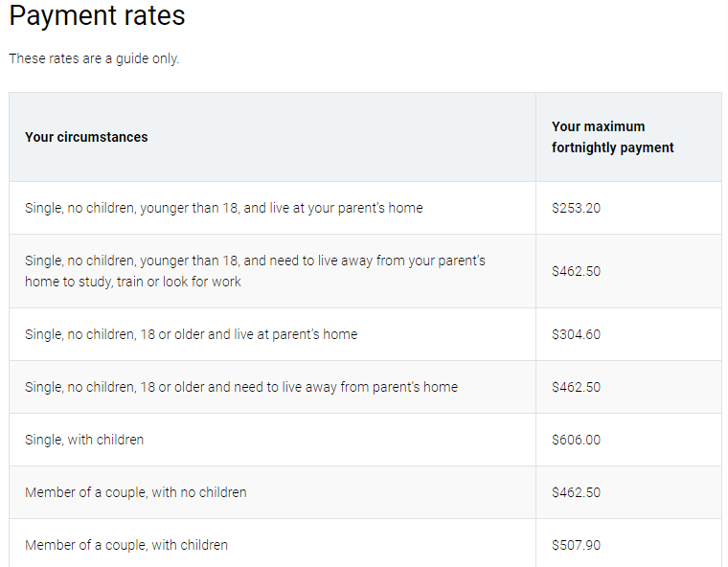Click $462.50 for couple with no children
Screen dimensions: 728x567
tap(576, 492)
